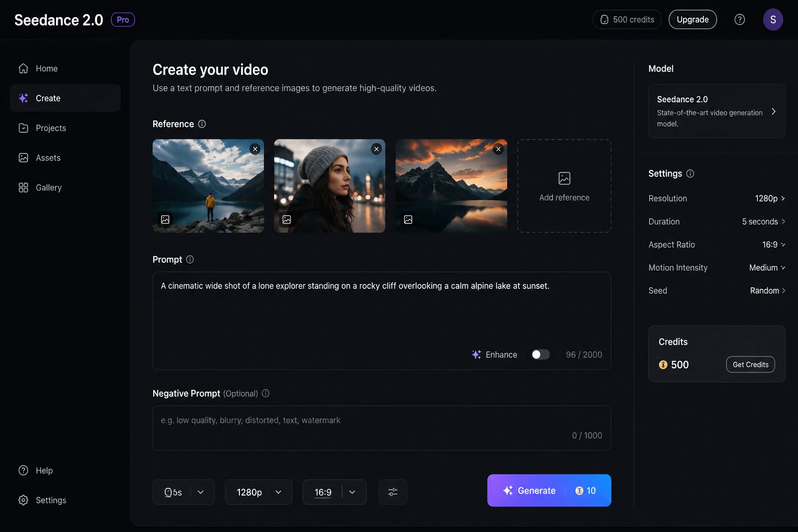Click the Generate button

pyautogui.click(x=549, y=490)
